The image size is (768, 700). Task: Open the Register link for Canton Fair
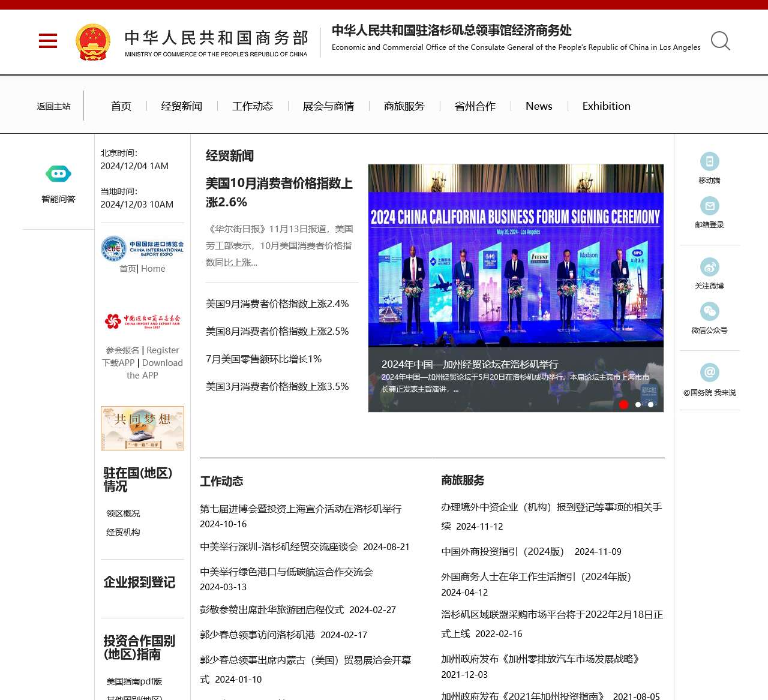pos(163,350)
